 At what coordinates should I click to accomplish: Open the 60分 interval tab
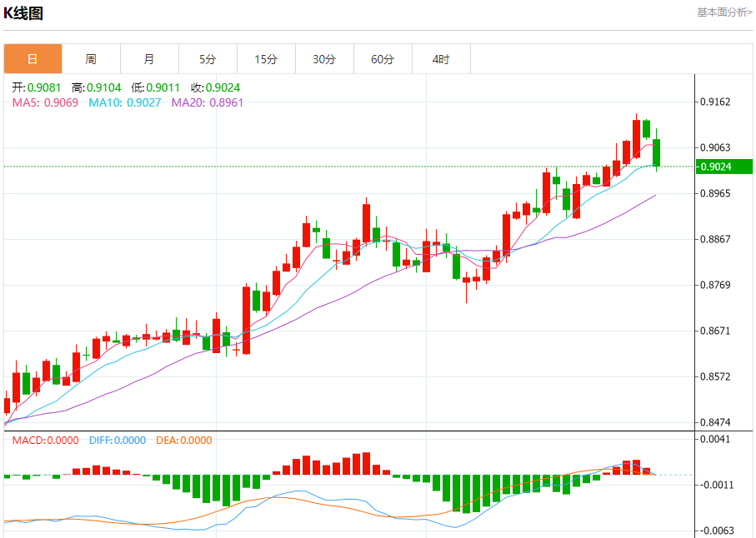(x=383, y=59)
